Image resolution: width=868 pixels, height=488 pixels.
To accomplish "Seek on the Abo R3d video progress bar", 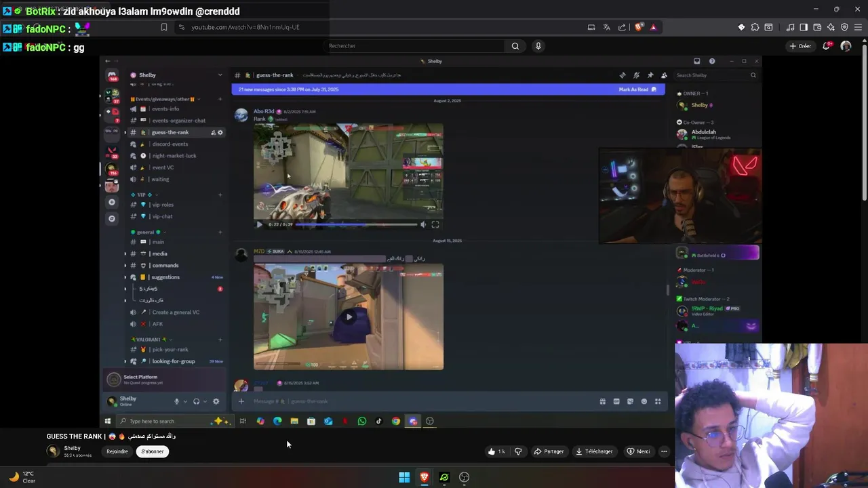I will tap(357, 224).
